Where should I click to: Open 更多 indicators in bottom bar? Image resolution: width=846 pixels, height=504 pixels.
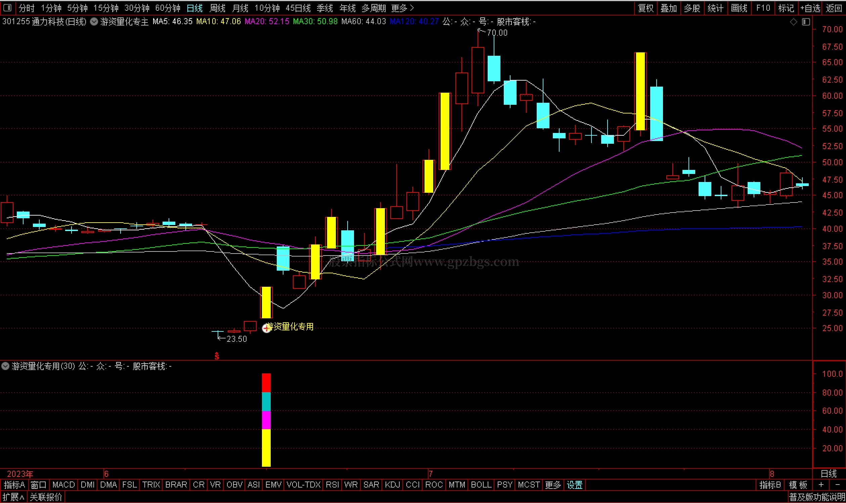click(x=553, y=485)
